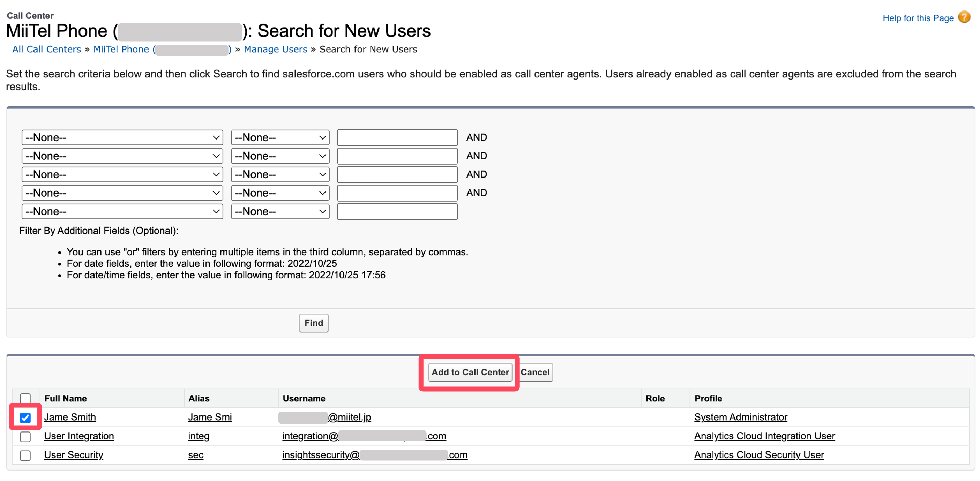Click the Cancel button
Image resolution: width=980 pixels, height=481 pixels.
pos(535,372)
